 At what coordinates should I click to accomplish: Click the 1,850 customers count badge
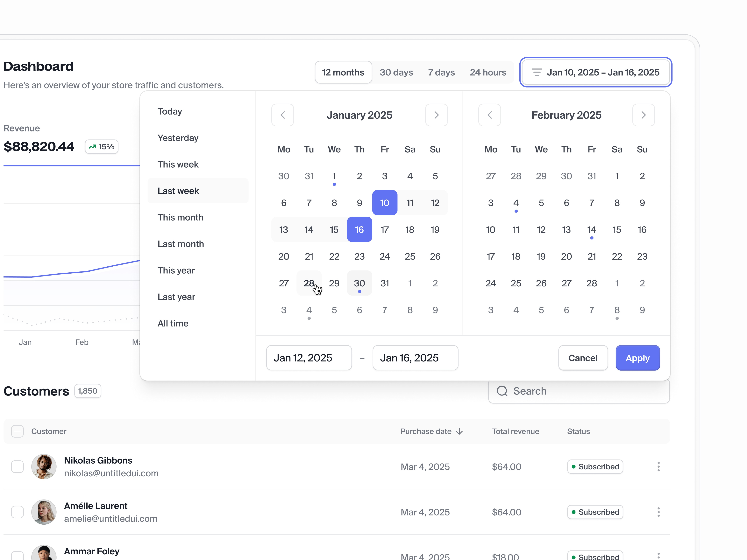tap(88, 391)
